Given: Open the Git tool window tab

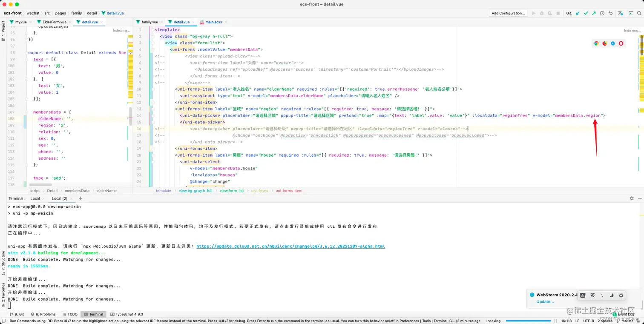Looking at the screenshot, I should click(x=17, y=314).
